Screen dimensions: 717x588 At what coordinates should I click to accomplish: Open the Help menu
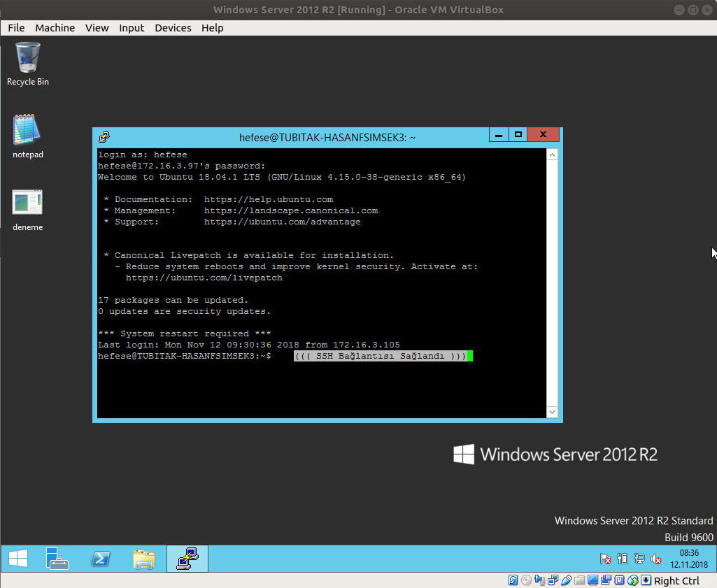pyautogui.click(x=213, y=28)
